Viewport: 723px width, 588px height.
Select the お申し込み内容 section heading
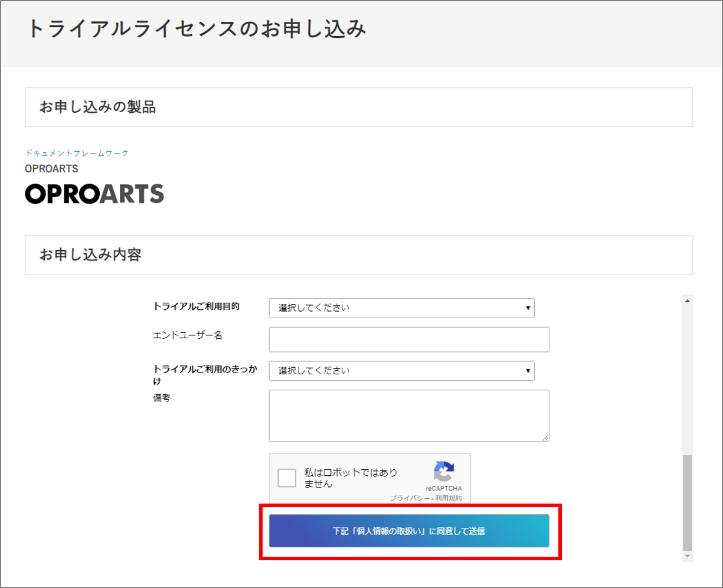(x=90, y=255)
